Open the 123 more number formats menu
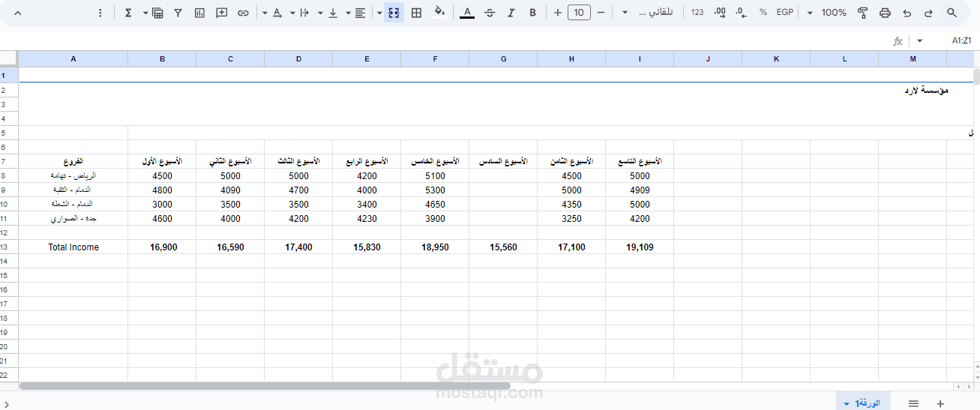 tap(697, 13)
